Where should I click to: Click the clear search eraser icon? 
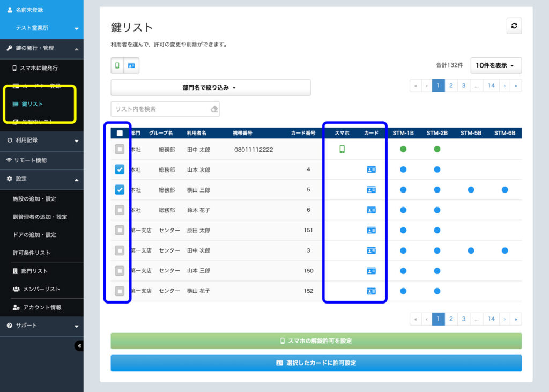(x=214, y=109)
